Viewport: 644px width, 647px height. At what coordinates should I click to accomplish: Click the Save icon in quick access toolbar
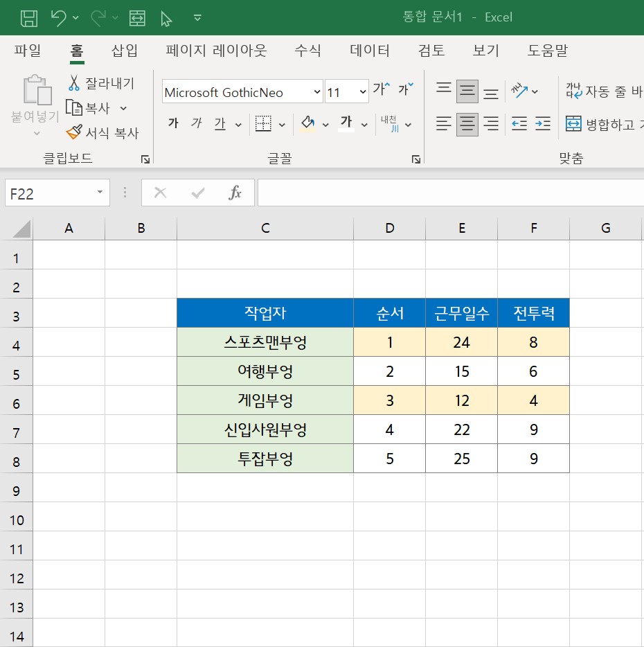[x=29, y=18]
